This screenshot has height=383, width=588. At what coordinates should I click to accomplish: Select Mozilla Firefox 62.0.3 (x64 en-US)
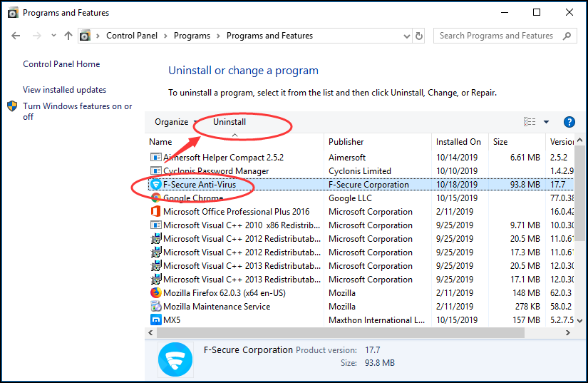coord(225,293)
